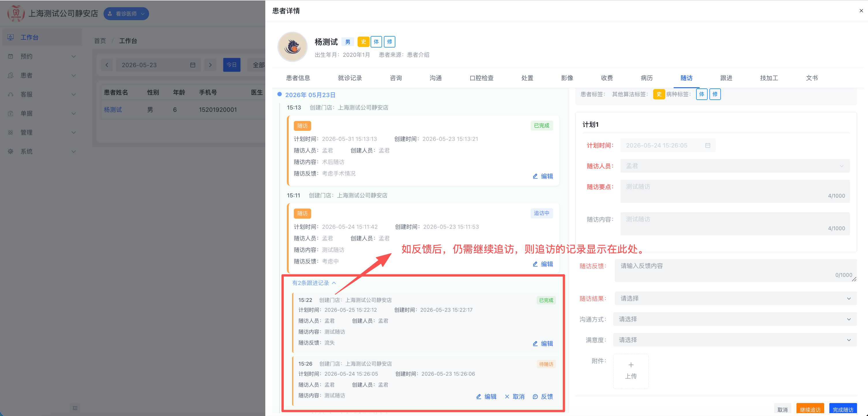The image size is (868, 416).
Task: Click the 患者 person icon in sidebar
Action: [10, 75]
